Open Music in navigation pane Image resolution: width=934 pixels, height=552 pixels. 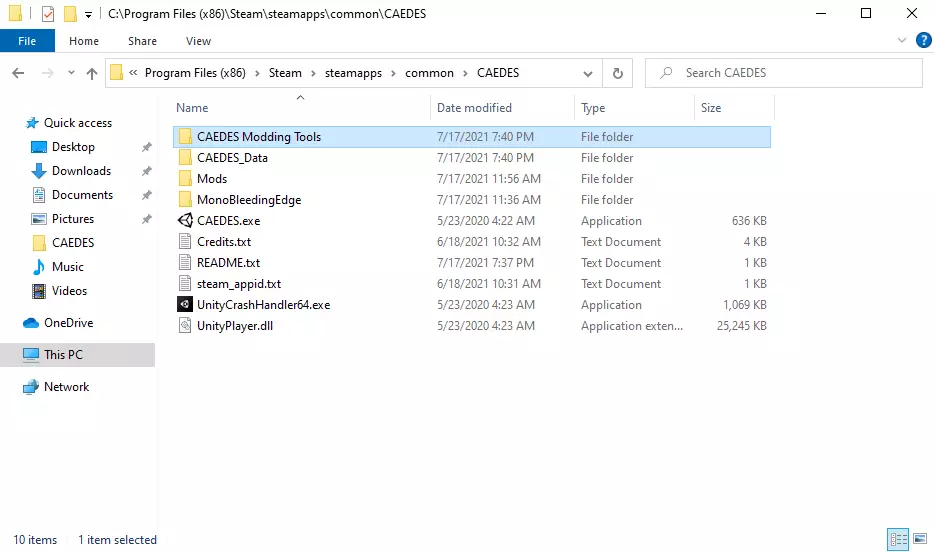[67, 267]
